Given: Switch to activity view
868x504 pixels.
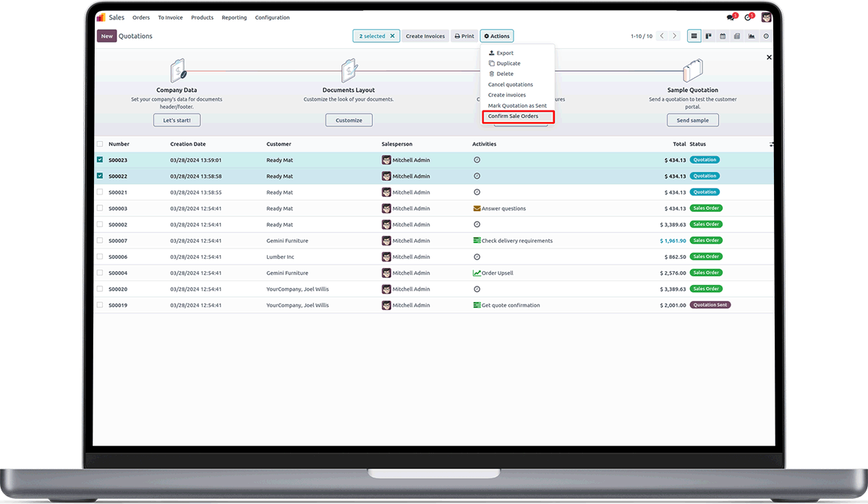Looking at the screenshot, I should click(x=766, y=36).
